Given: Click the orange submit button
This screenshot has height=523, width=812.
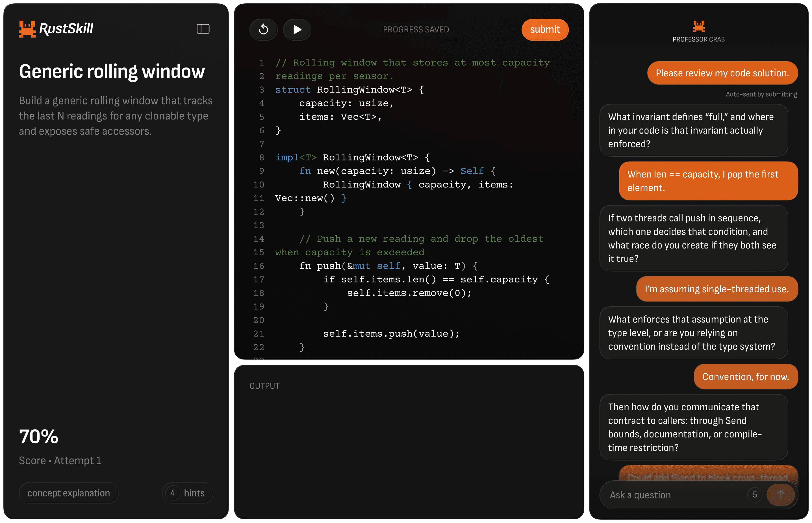Looking at the screenshot, I should point(545,30).
